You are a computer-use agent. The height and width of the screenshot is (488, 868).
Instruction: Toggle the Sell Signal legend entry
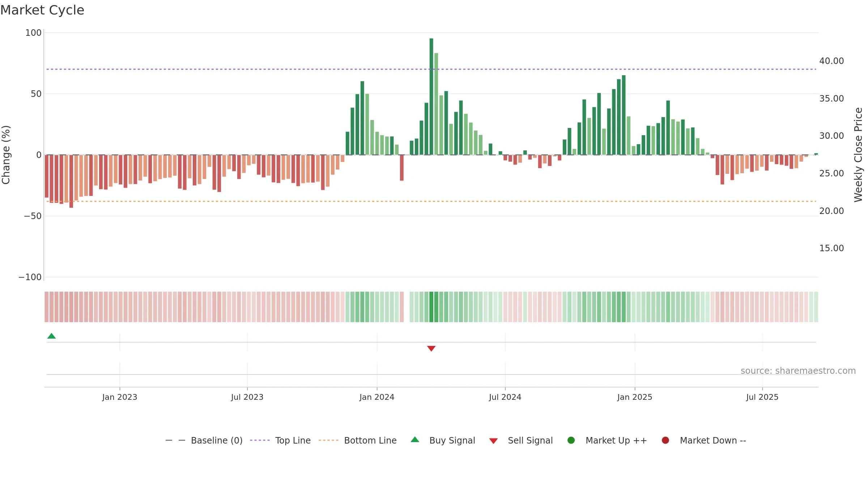pyautogui.click(x=521, y=440)
